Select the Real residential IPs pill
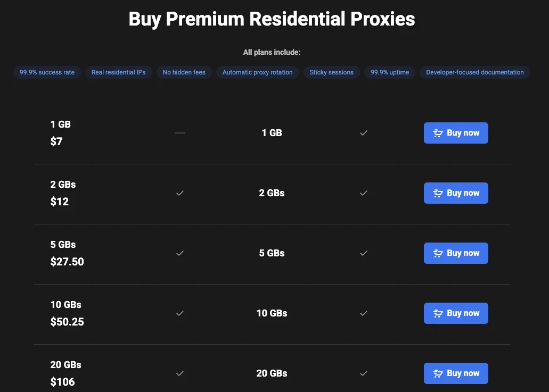549x392 pixels. (119, 72)
